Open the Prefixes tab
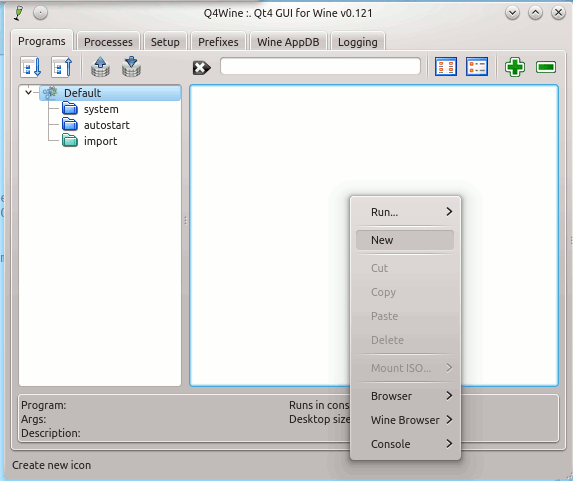The width and height of the screenshot is (573, 481). pos(218,42)
